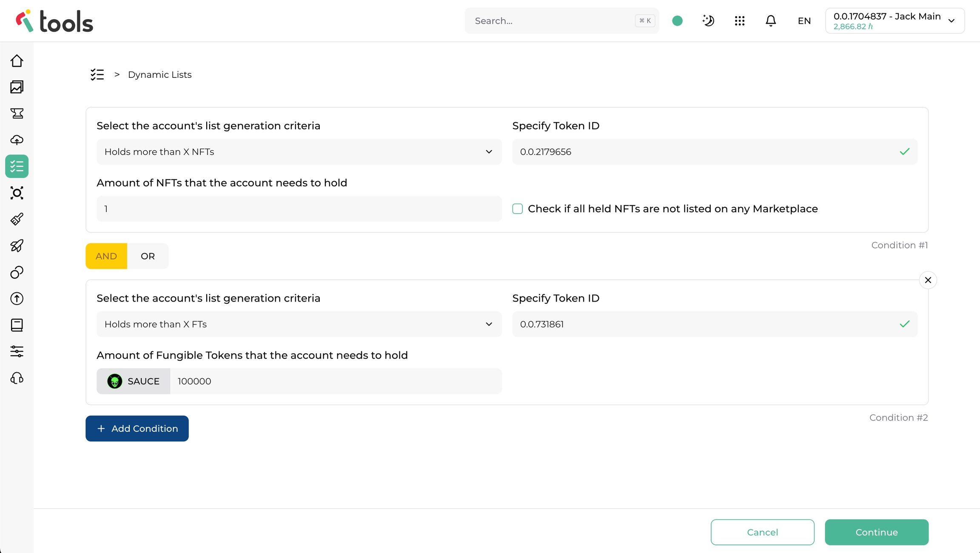
Task: Open the rocket launch sidebar icon
Action: click(x=17, y=245)
